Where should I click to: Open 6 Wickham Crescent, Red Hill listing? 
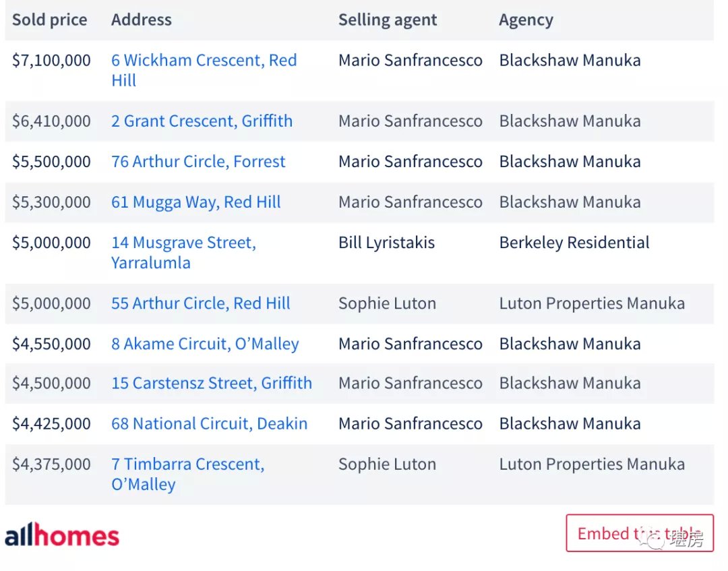click(204, 70)
